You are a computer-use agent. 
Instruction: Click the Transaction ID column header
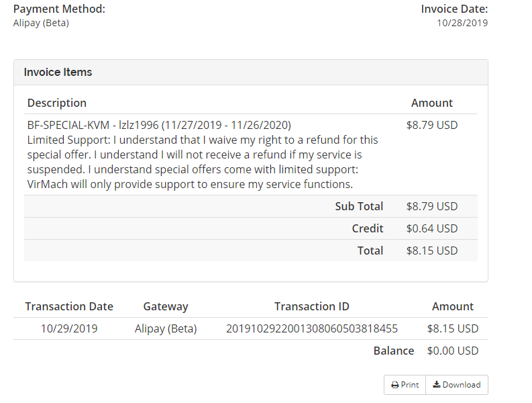coord(312,306)
